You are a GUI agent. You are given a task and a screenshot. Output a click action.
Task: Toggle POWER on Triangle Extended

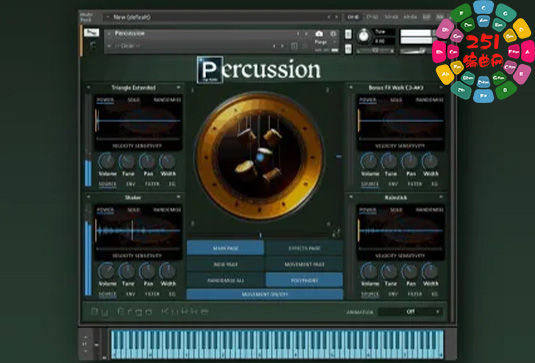105,100
